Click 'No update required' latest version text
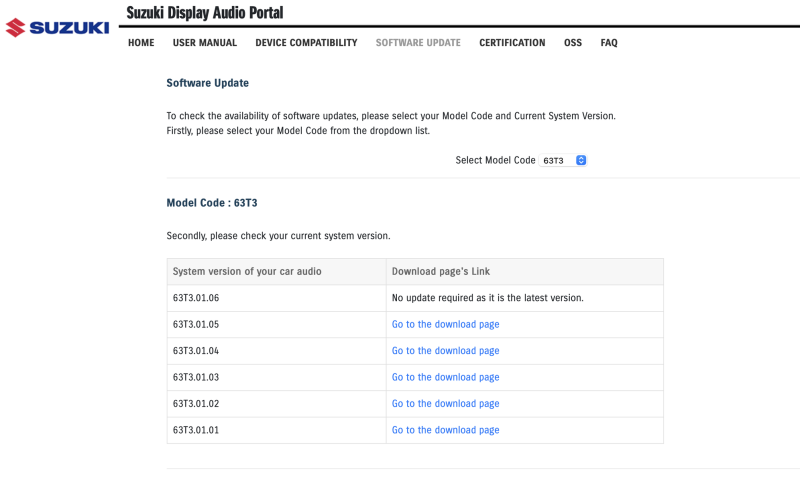Screen dimensions: 800x485 tap(488, 298)
